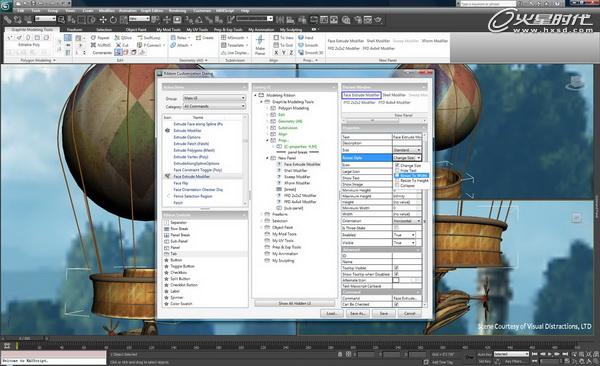Open the Orientation dropdown
Image resolution: width=600 pixels, height=366 pixels.
pyautogui.click(x=407, y=221)
